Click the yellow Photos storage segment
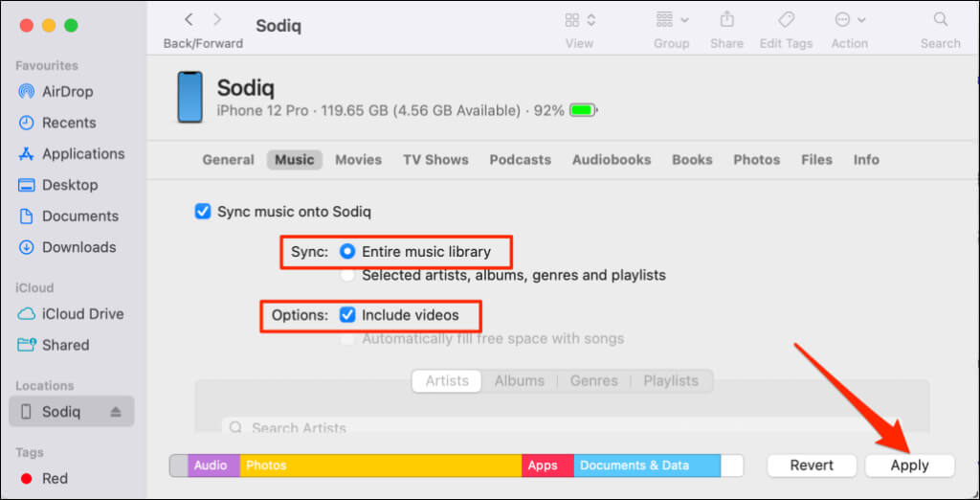Screen dimensions: 980x500 click(x=381, y=466)
